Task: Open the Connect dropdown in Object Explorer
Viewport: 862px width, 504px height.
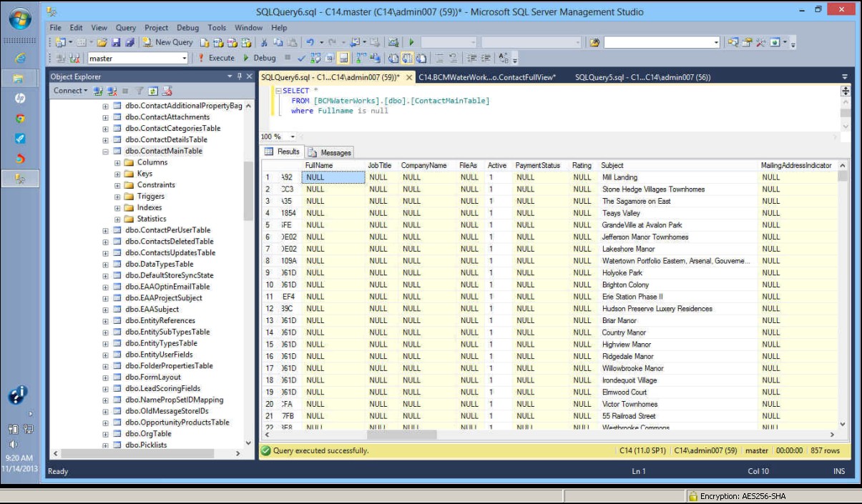Action: [71, 91]
